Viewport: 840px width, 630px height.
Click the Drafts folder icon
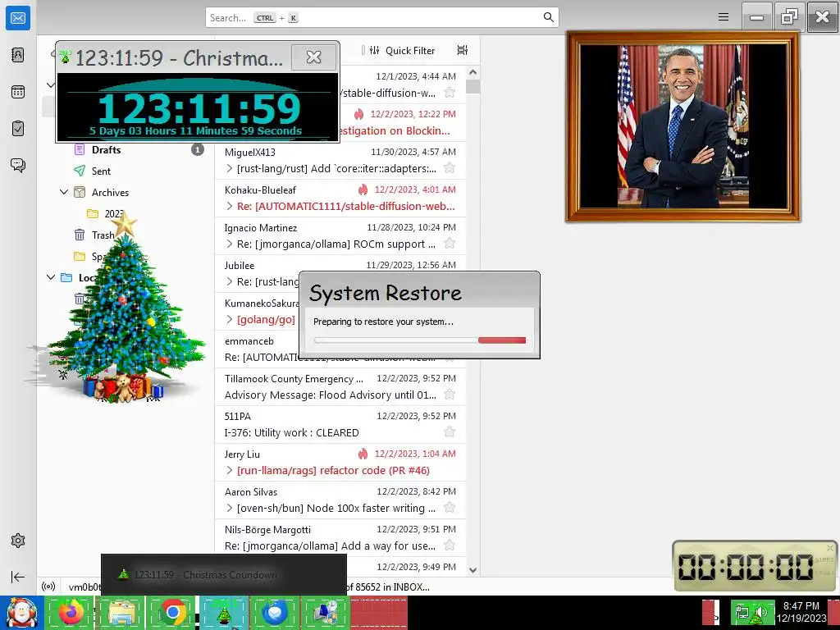[80, 149]
